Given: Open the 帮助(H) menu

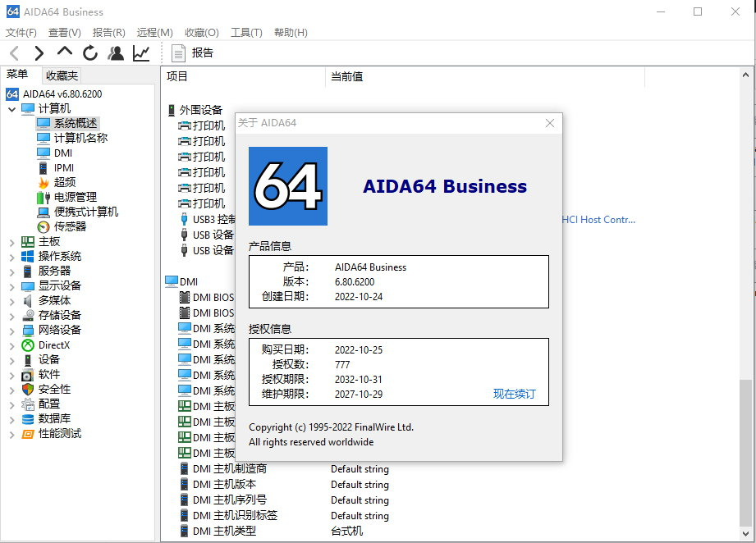Looking at the screenshot, I should click(x=291, y=33).
